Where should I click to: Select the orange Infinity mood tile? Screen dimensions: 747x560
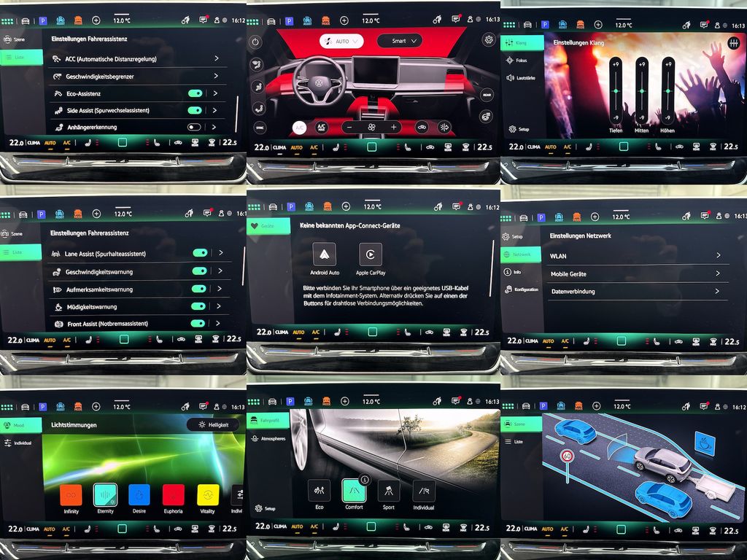[x=71, y=495]
